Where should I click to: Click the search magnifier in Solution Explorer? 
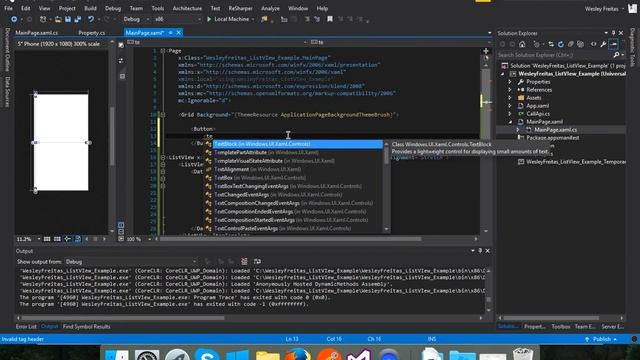click(x=616, y=55)
